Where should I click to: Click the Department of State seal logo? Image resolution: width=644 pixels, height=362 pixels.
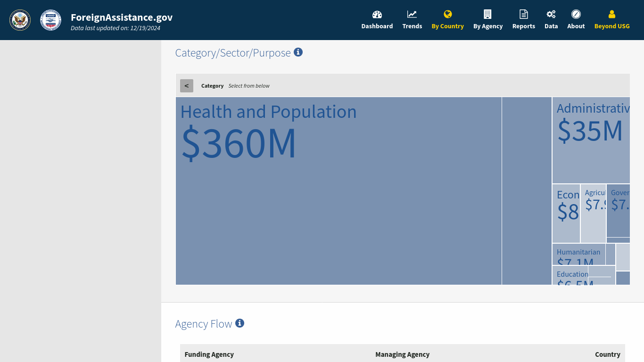pos(20,20)
